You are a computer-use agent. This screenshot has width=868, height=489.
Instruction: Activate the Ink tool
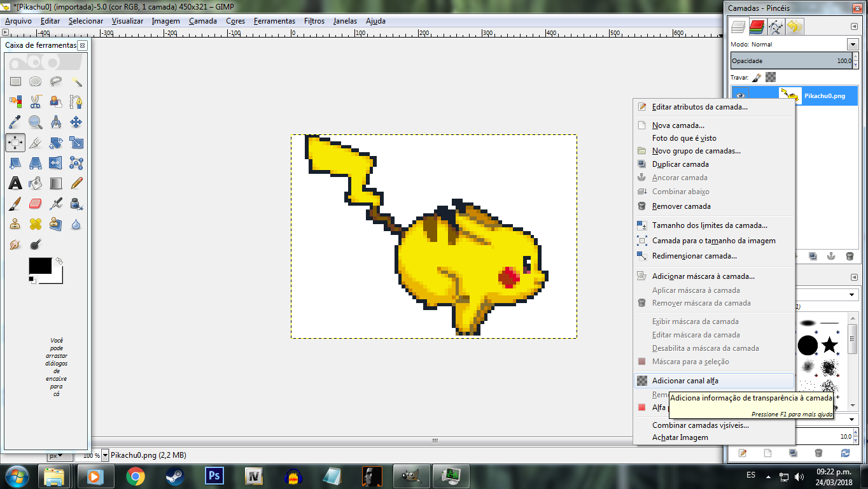76,204
